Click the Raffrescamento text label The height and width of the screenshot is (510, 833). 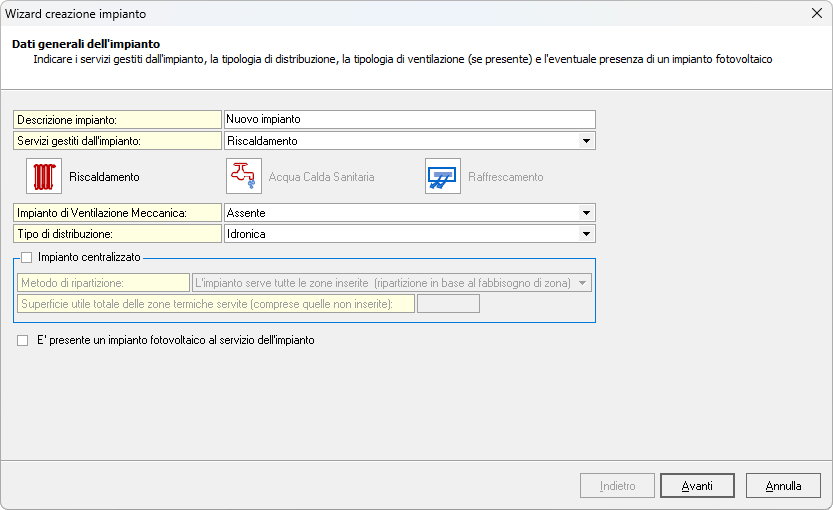click(505, 177)
